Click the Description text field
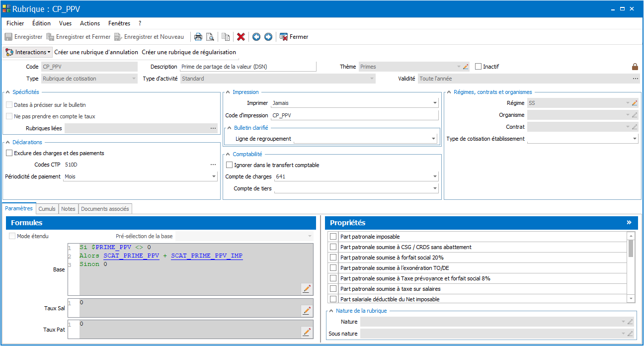Screen dimensions: 644x346 point(248,67)
